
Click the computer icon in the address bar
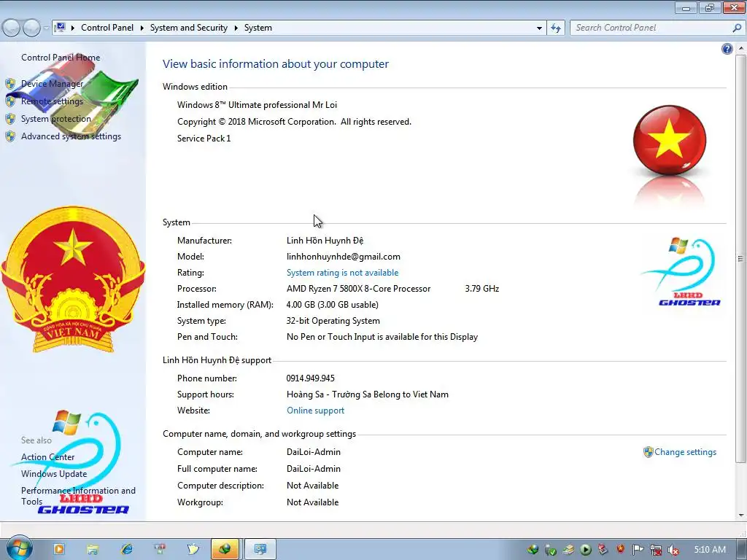(60, 28)
